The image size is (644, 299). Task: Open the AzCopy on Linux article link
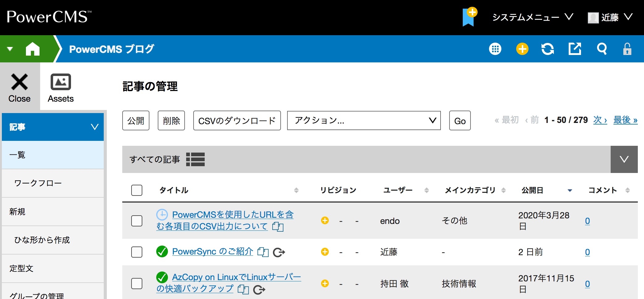228,283
